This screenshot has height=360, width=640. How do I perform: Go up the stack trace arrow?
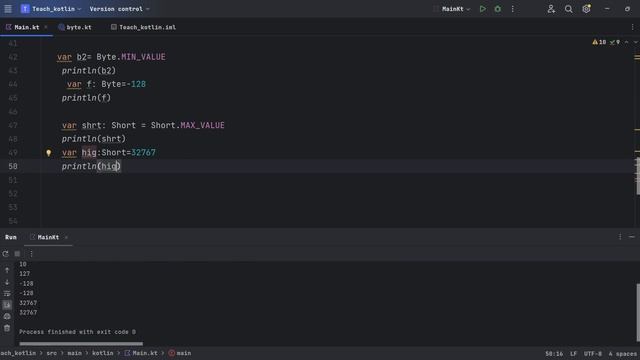point(7,270)
